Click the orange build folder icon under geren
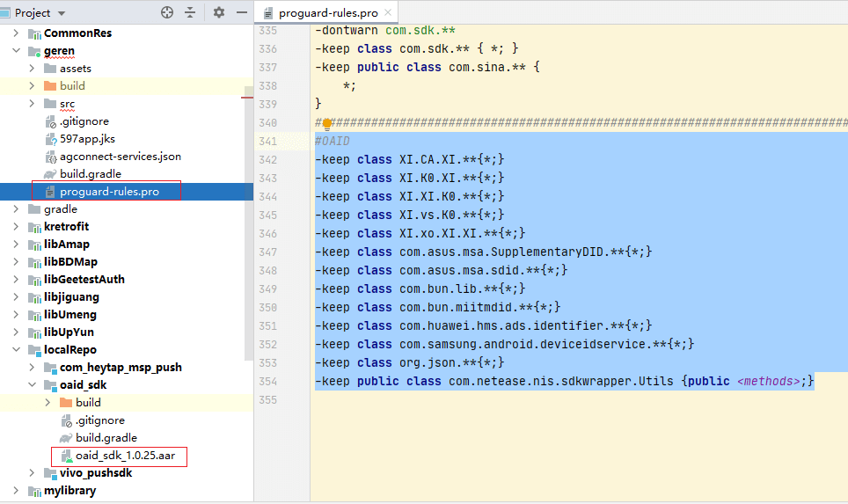The height and width of the screenshot is (504, 848). [50, 85]
